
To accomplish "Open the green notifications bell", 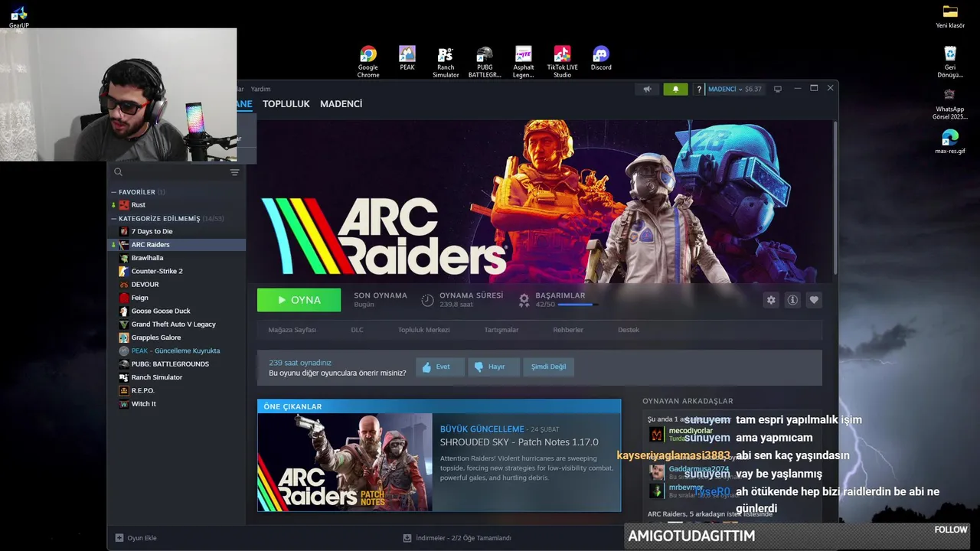I will (675, 89).
